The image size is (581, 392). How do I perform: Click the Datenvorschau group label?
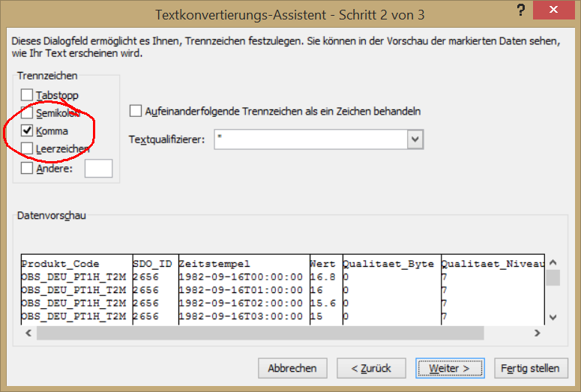[52, 216]
